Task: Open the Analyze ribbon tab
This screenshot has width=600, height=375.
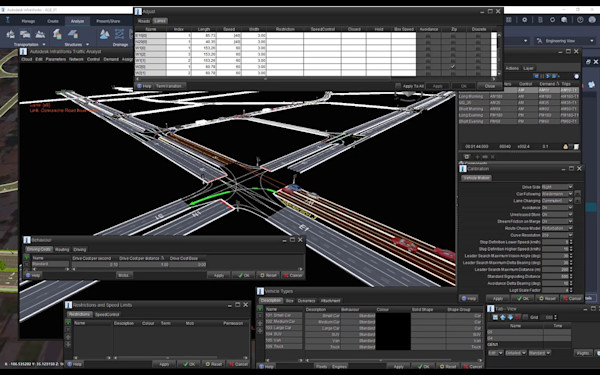Action: pyautogui.click(x=77, y=21)
